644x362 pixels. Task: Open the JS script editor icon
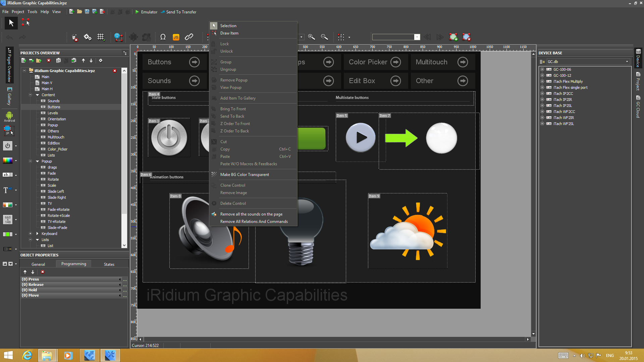coord(176,37)
